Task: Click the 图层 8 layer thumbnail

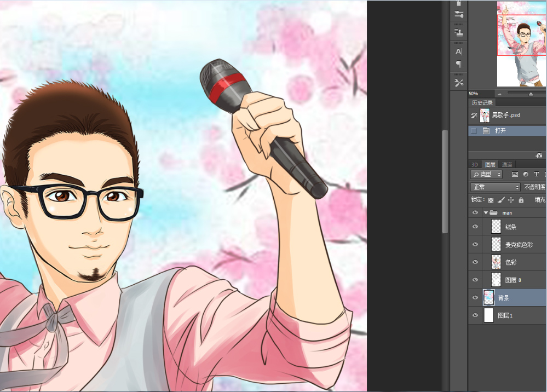Action: click(x=496, y=280)
